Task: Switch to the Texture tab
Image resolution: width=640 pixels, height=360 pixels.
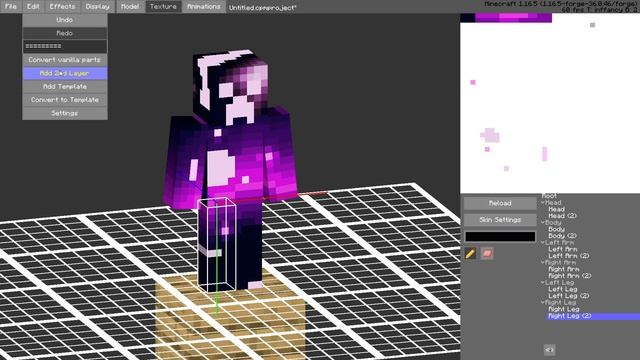Action: 163,7
